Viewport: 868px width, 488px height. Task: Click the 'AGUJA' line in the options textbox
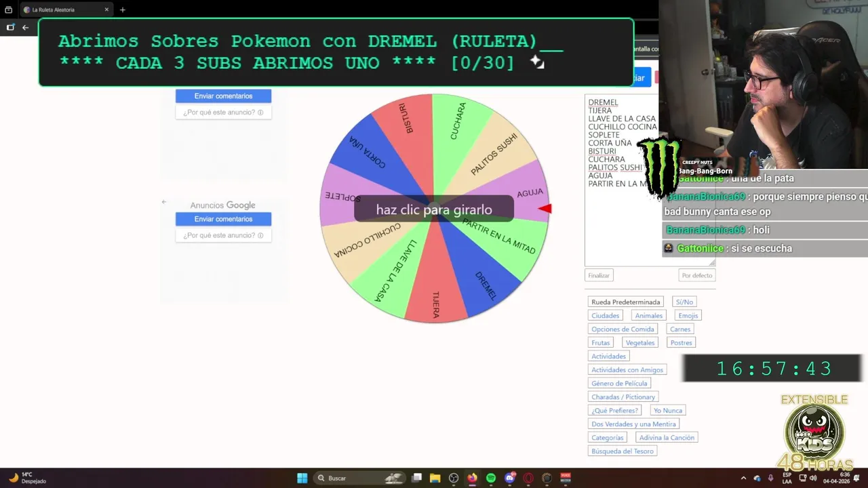(x=600, y=176)
